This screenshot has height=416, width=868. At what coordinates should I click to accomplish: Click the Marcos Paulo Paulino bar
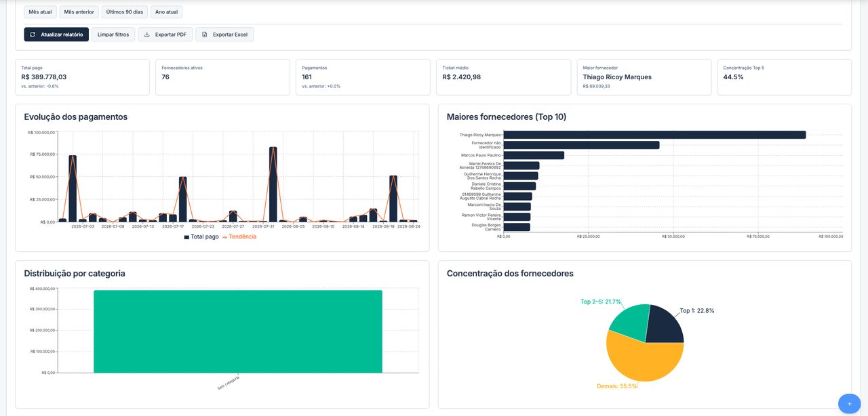(534, 155)
